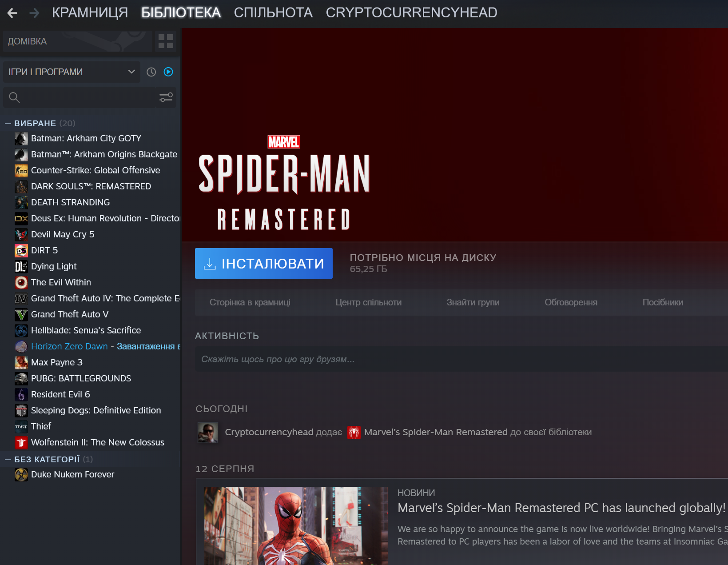Select Horizon Zero Dawn in library
Viewport: 728px width, 565px height.
click(69, 346)
